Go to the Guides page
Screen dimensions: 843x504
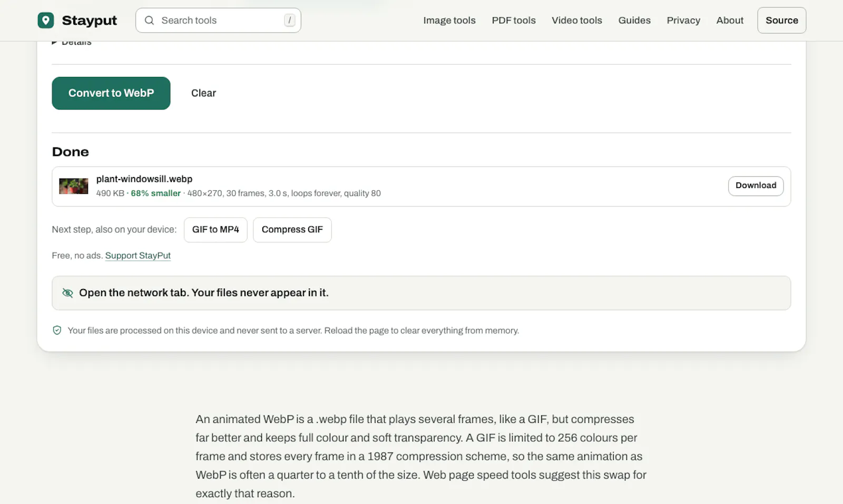(x=634, y=21)
